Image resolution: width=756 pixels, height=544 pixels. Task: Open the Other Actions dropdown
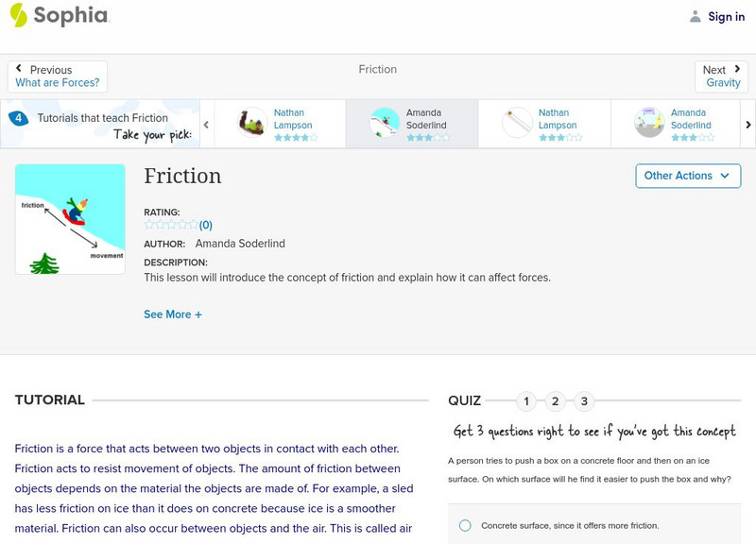[x=687, y=176]
